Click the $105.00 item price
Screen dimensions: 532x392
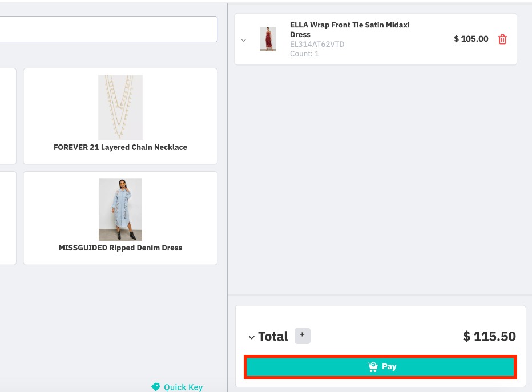pos(471,39)
